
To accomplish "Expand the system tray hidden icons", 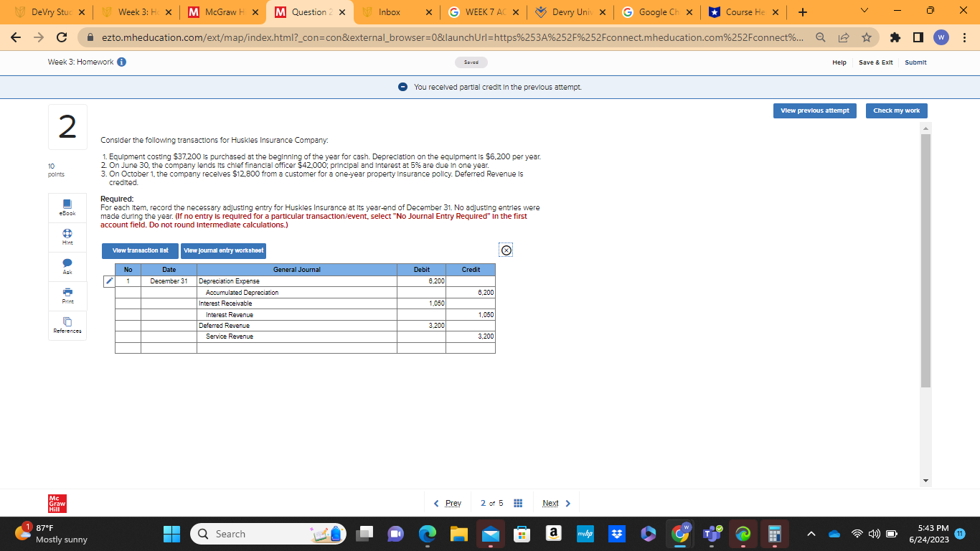I will (811, 534).
